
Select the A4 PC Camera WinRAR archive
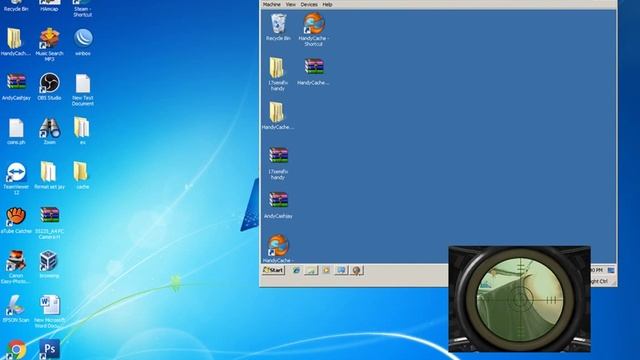[49, 223]
